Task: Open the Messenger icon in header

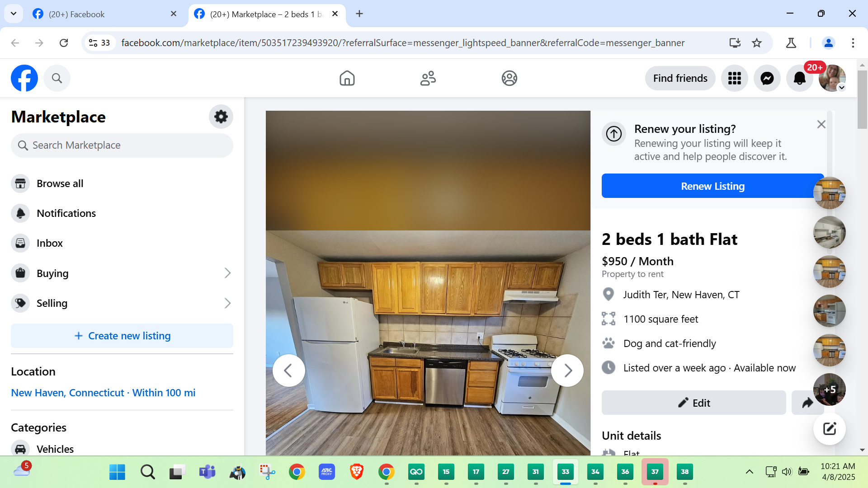Action: pos(767,79)
